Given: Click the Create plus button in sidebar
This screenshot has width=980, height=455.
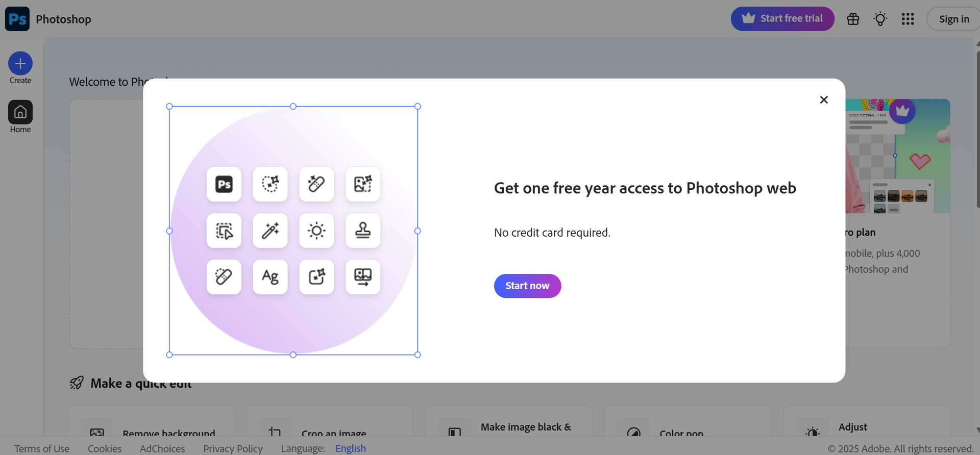Looking at the screenshot, I should [x=20, y=64].
